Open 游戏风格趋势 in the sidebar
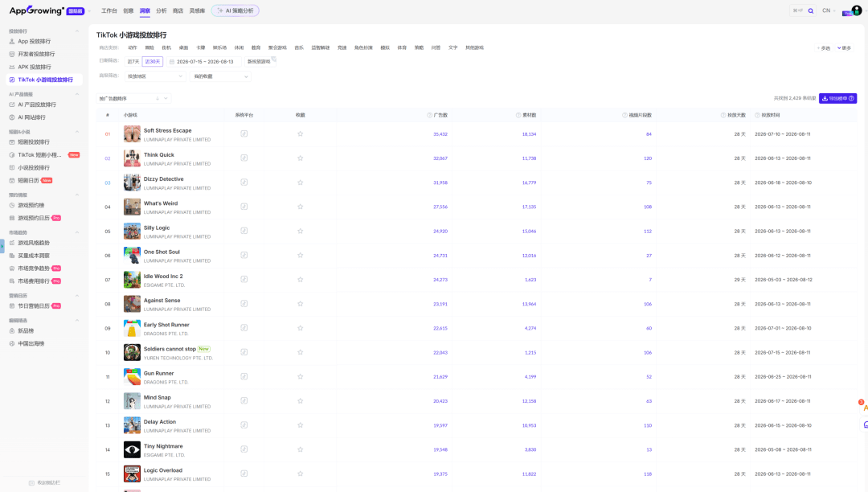Viewport: 868px width, 492px height. coord(34,243)
